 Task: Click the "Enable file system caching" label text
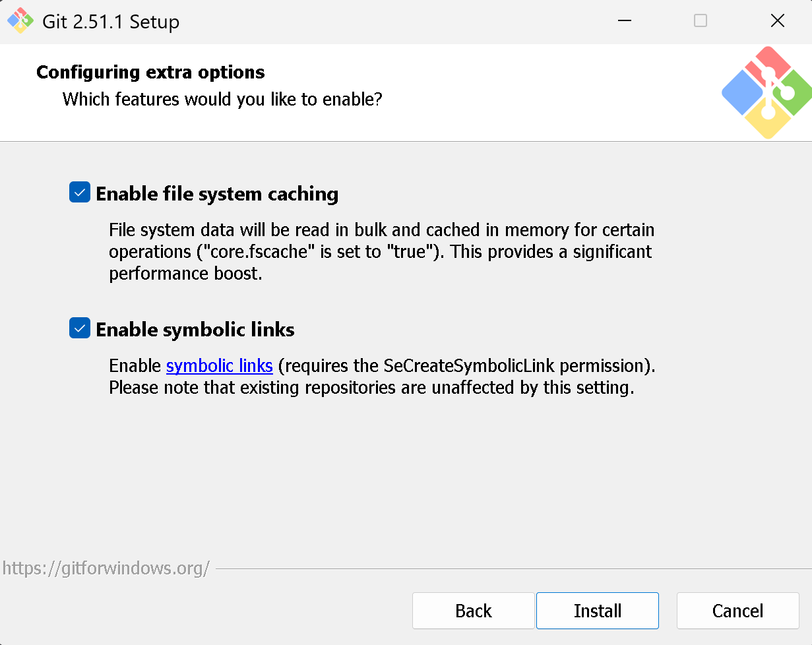click(x=217, y=194)
